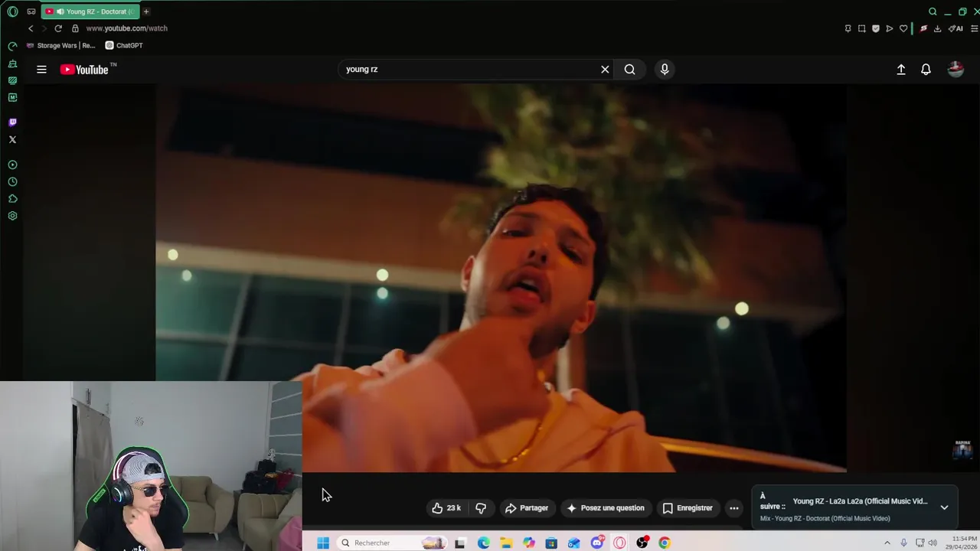Start voice search with microphone

pyautogui.click(x=665, y=69)
